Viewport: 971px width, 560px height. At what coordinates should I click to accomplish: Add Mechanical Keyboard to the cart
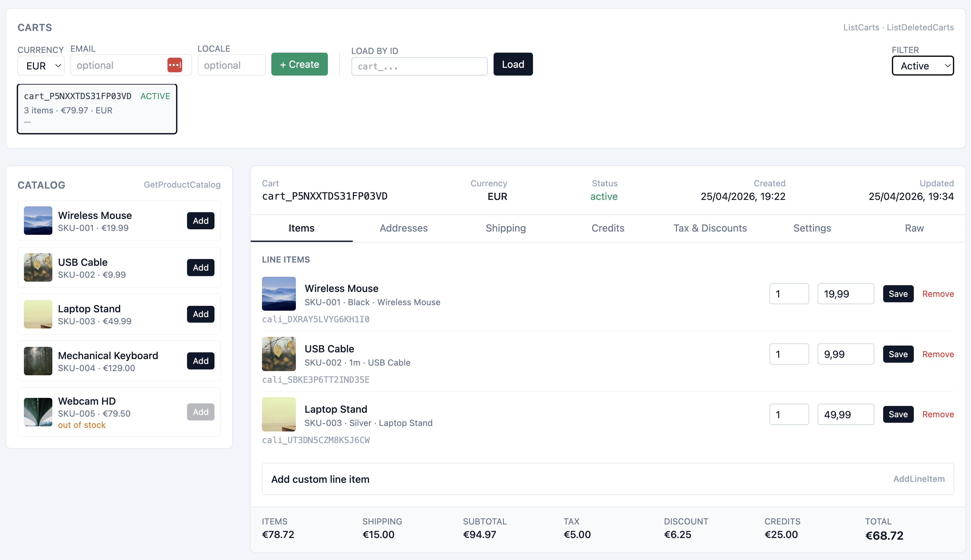pos(200,361)
